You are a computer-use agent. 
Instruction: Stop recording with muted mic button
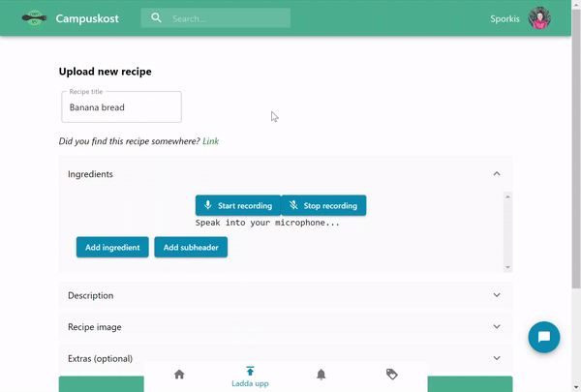coord(323,205)
